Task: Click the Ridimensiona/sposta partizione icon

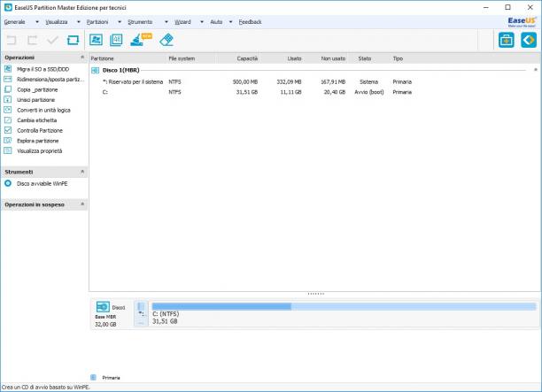Action: (x=8, y=80)
